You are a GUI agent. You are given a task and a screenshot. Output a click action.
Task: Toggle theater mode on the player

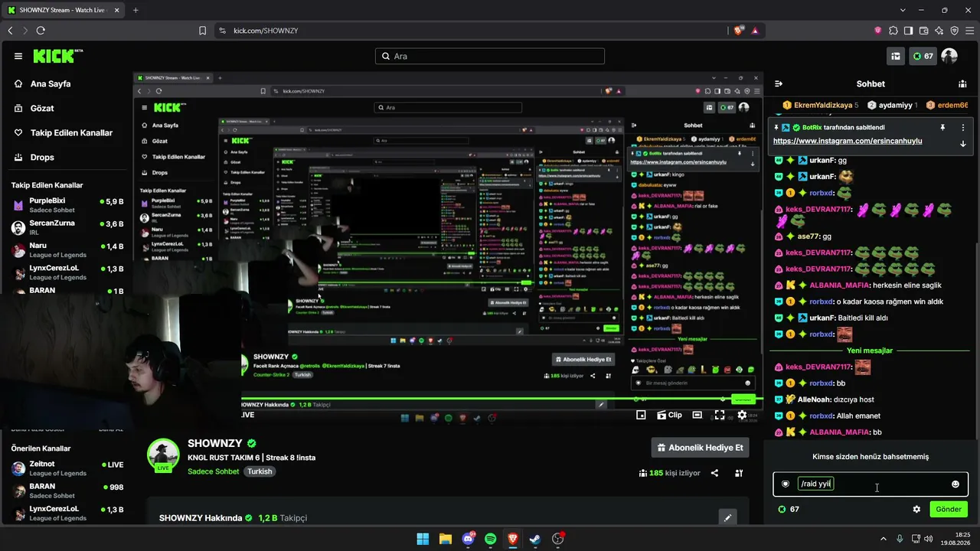[x=697, y=415]
